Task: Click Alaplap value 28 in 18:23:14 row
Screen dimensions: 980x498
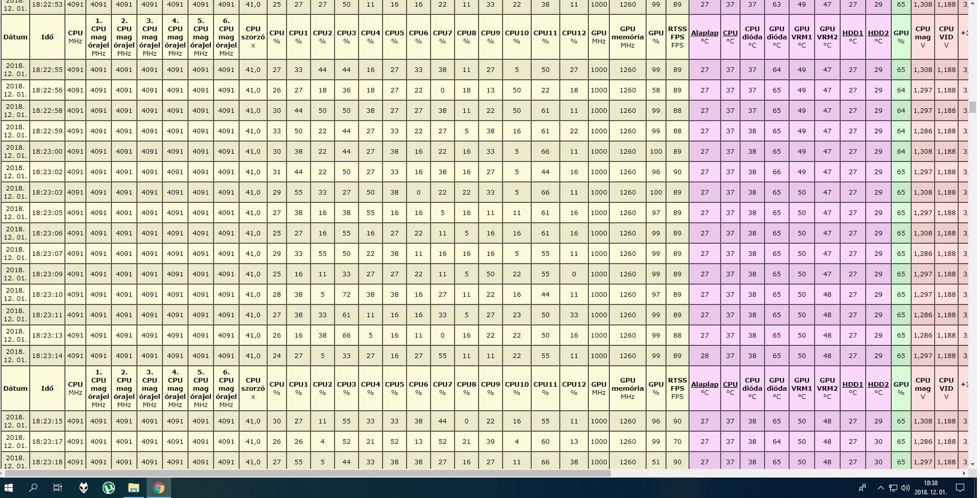Action: (704, 355)
